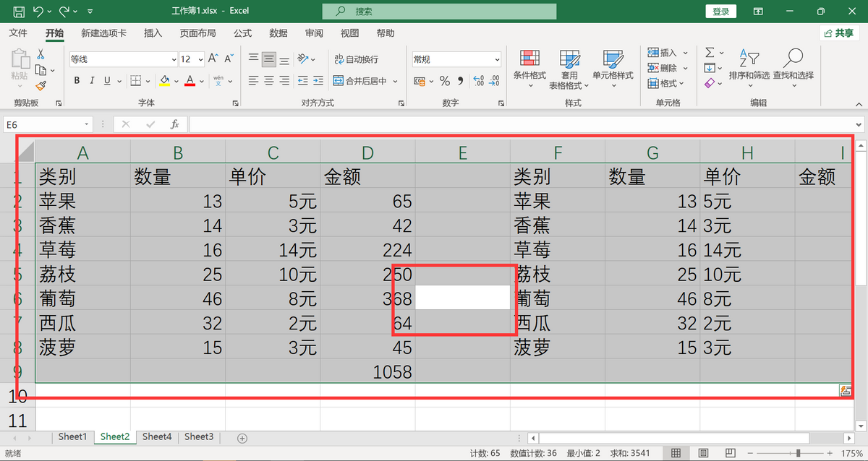
Task: Open the Name Box dropdown arrow
Action: [x=87, y=124]
